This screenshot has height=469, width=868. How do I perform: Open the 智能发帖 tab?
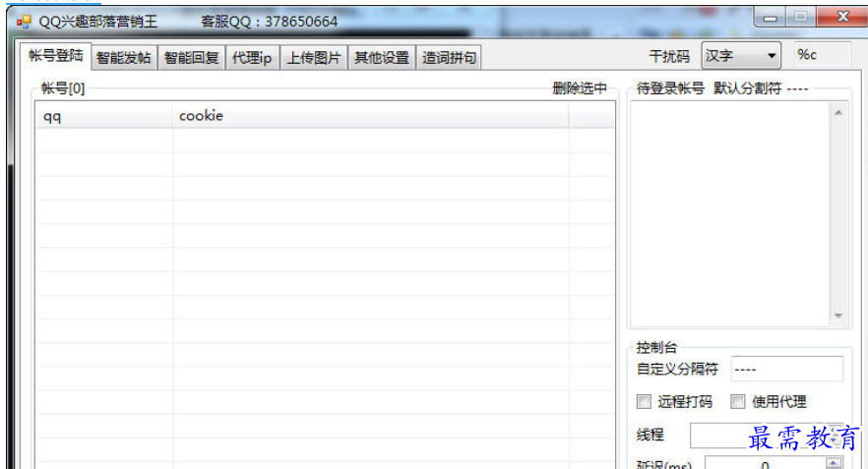pyautogui.click(x=124, y=57)
